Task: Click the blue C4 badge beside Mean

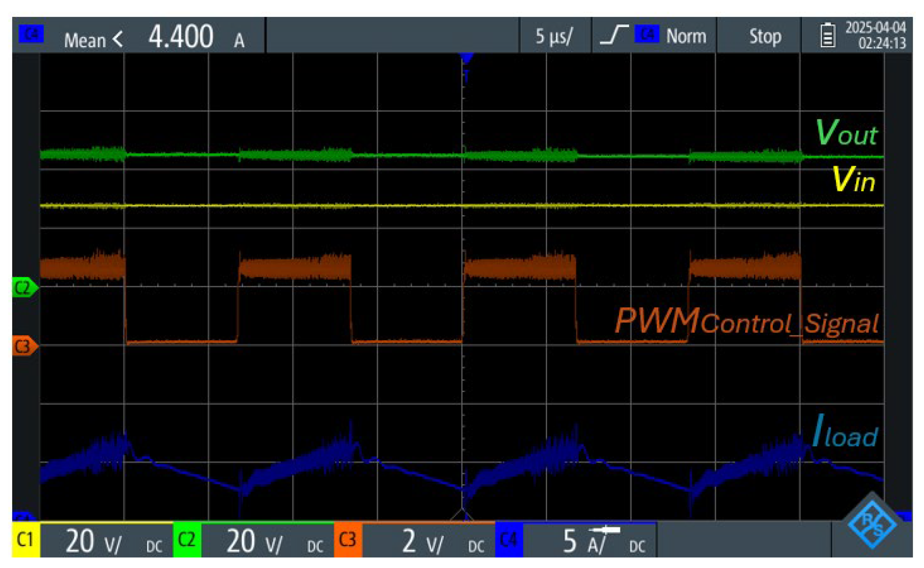Action: tap(31, 34)
